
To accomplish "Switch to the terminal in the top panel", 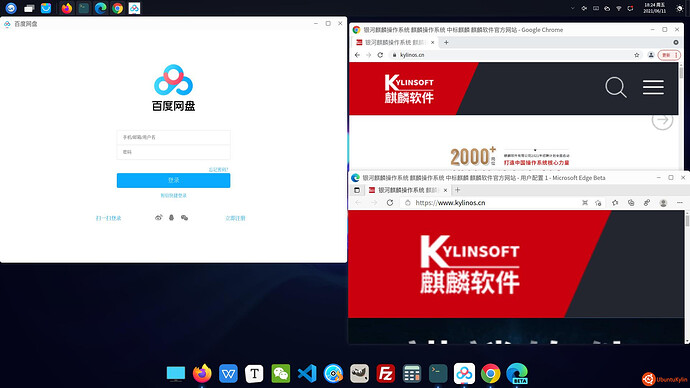I will click(x=84, y=8).
